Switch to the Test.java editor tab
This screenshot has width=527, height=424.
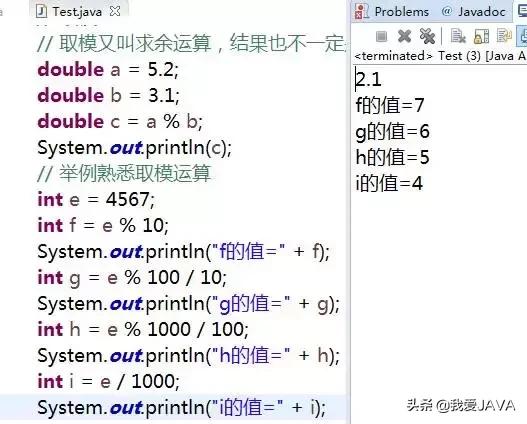coord(77,12)
